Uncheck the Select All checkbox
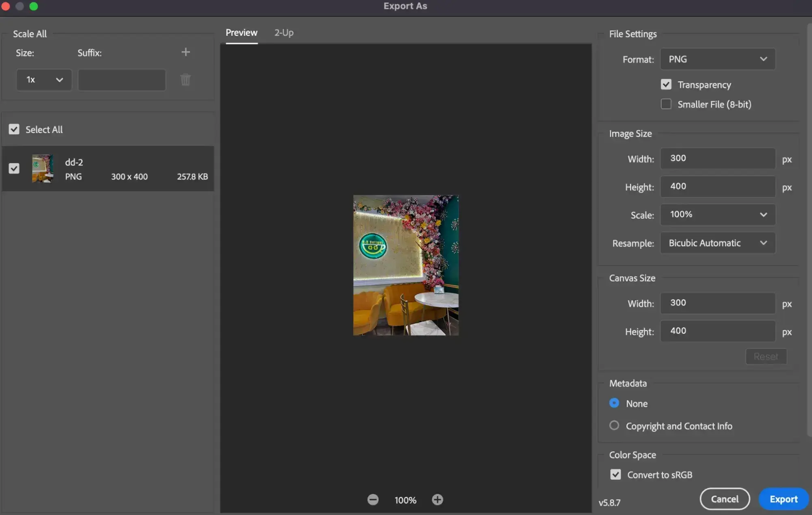812x515 pixels. click(x=14, y=129)
